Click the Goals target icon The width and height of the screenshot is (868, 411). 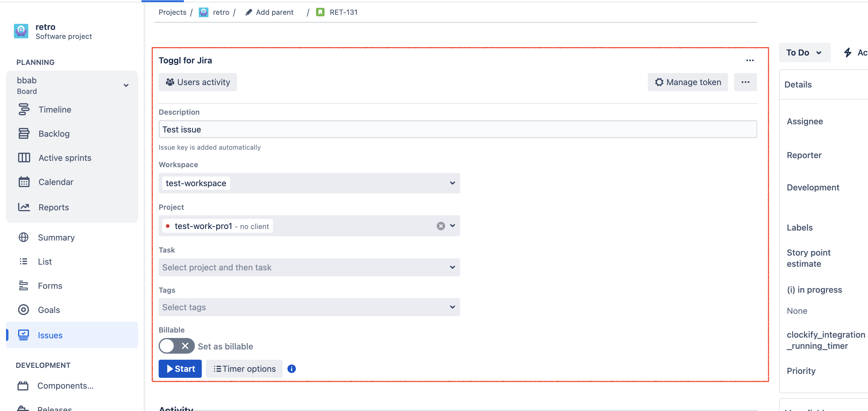[x=23, y=310]
